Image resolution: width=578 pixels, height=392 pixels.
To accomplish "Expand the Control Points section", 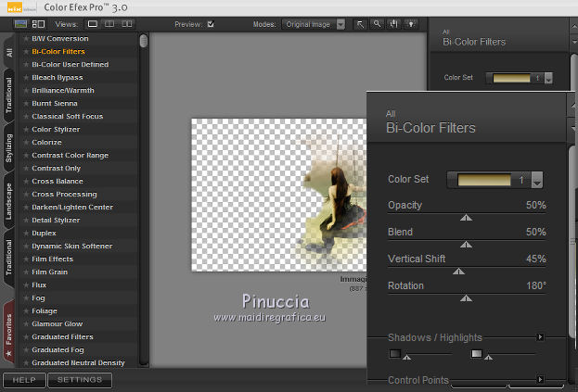I will tap(541, 380).
